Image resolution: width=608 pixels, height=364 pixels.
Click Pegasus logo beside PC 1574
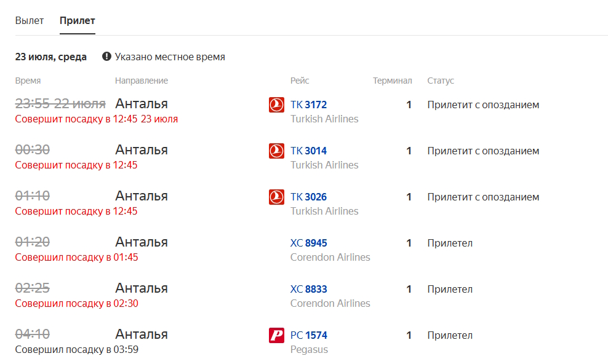pos(276,335)
